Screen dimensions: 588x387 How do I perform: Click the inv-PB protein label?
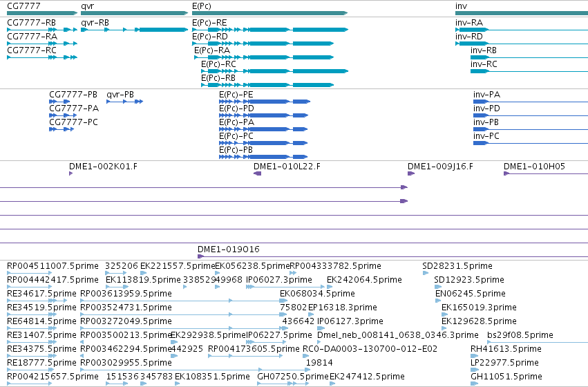tap(486, 122)
